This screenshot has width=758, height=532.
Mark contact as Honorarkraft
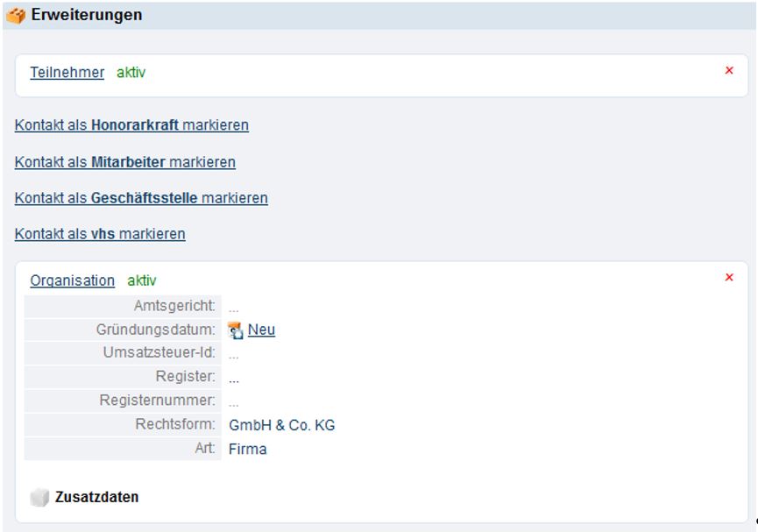131,125
